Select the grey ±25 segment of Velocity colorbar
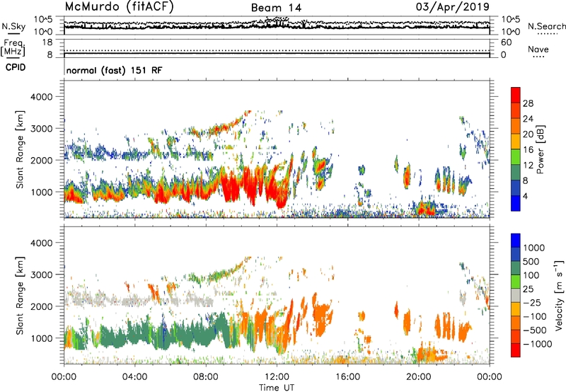The height and width of the screenshot is (392, 566). pyautogui.click(x=516, y=296)
